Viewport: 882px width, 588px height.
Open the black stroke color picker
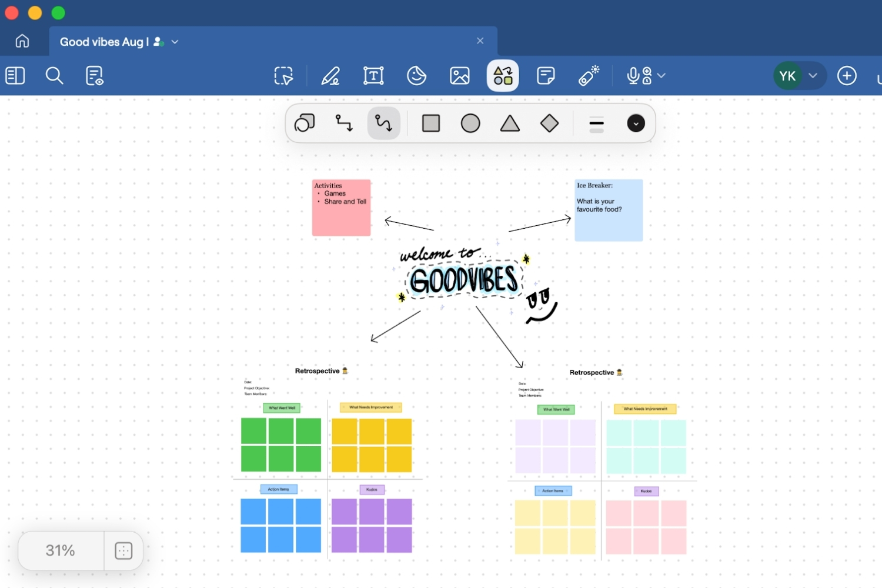(636, 123)
